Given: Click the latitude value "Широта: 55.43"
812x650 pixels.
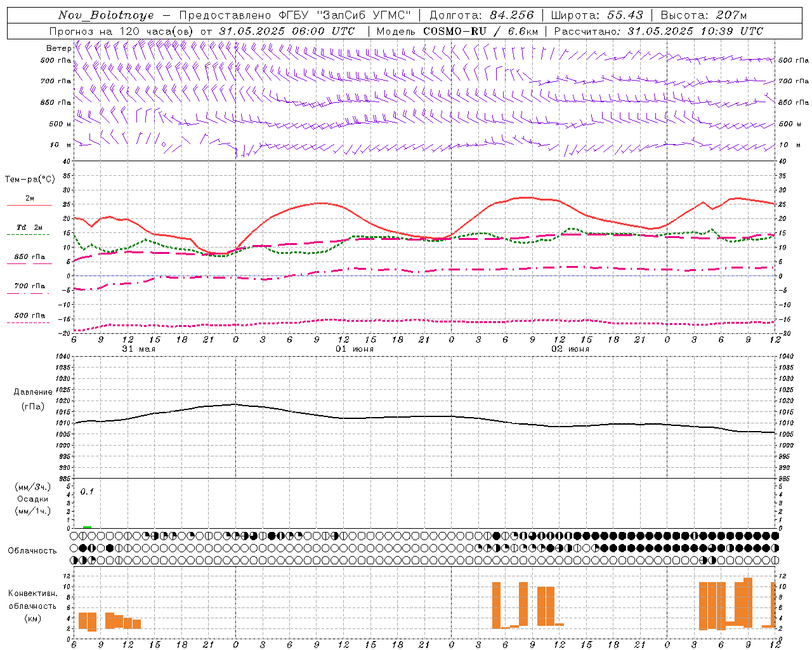Looking at the screenshot, I should tap(596, 15).
